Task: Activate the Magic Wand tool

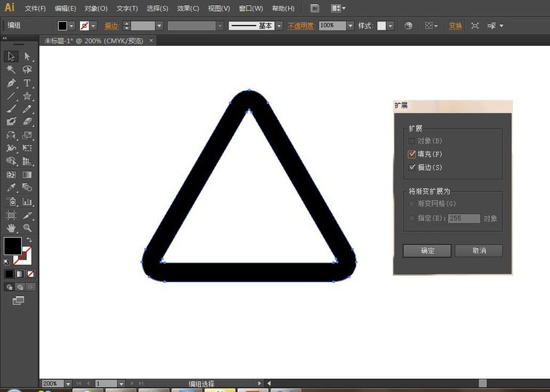Action: tap(11, 70)
